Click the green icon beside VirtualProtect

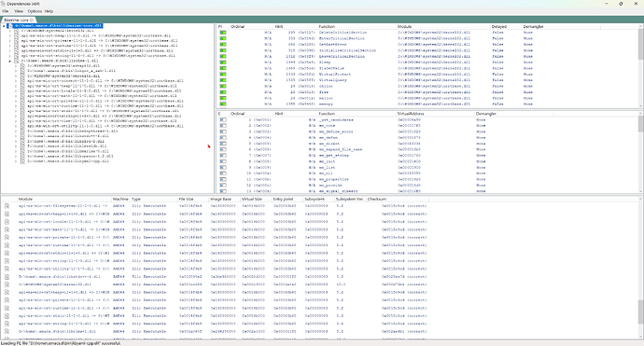pos(223,75)
